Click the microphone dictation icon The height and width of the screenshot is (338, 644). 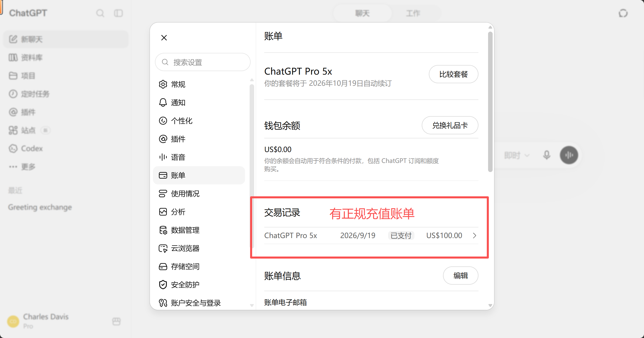[x=547, y=155]
